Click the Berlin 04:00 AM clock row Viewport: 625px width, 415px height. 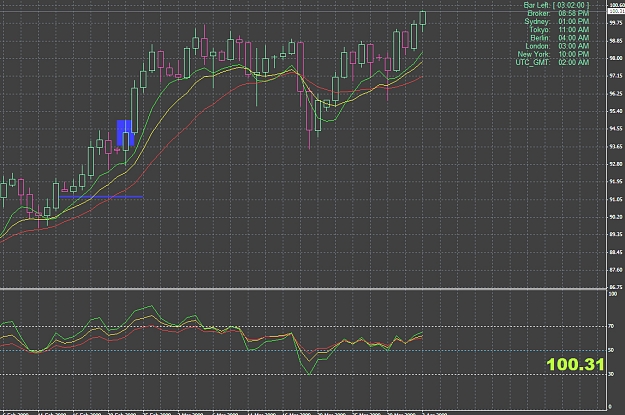(560, 38)
